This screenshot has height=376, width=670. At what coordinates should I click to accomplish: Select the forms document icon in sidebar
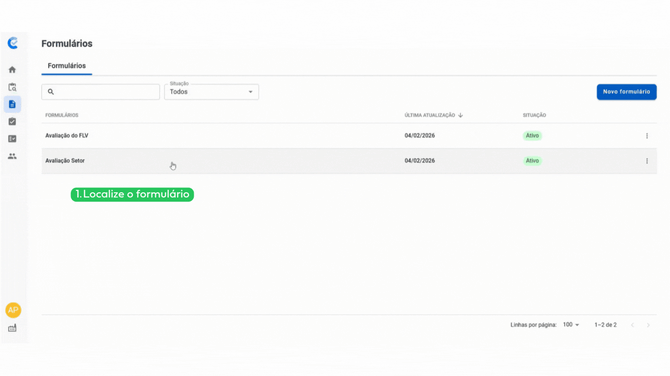pos(12,104)
